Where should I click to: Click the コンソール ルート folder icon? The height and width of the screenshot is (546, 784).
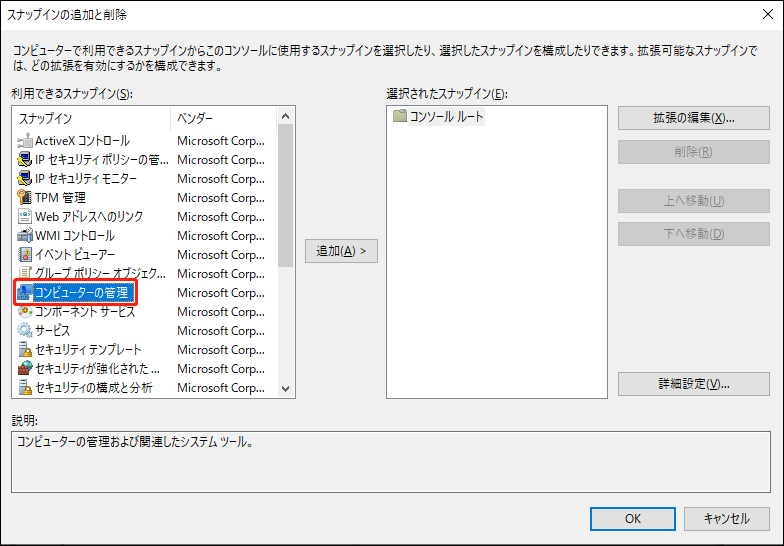400,116
